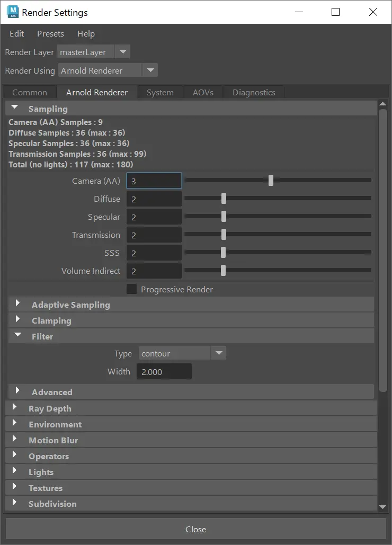Viewport: 392px width, 545px height.
Task: Expand the Operators section
Action: (191, 456)
